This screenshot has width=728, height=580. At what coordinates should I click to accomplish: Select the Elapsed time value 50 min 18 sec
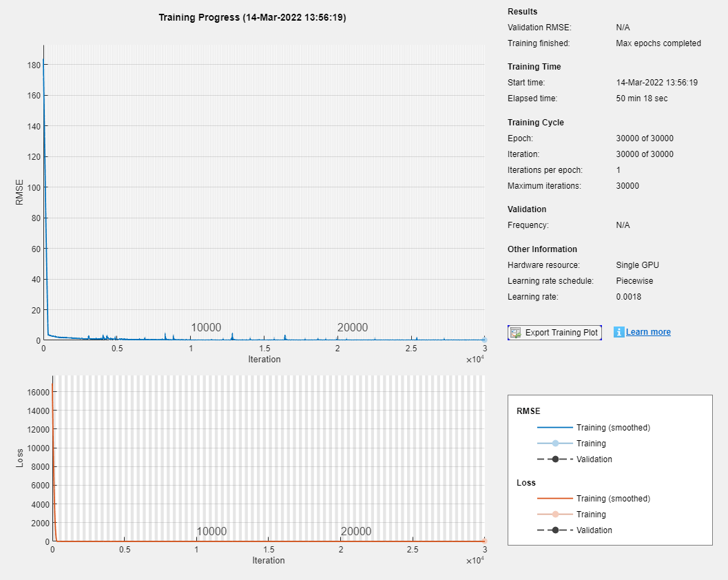coord(641,99)
